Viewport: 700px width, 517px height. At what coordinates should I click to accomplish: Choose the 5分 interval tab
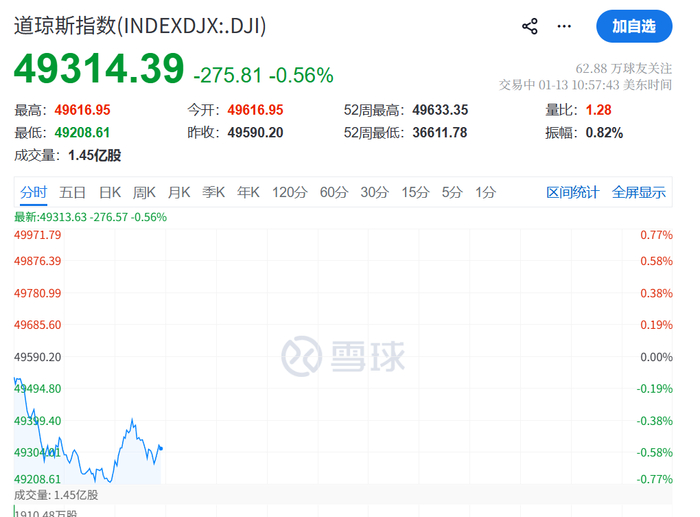[452, 192]
